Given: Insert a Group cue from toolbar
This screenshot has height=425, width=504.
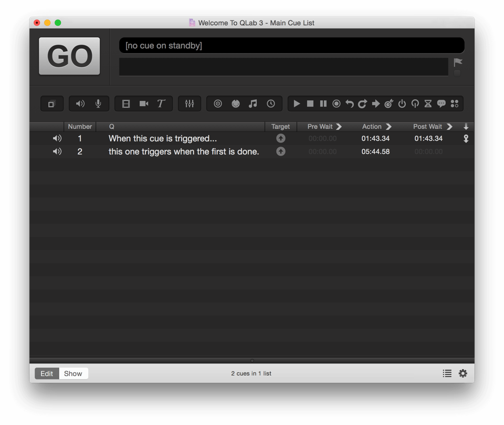Looking at the screenshot, I should pos(51,104).
